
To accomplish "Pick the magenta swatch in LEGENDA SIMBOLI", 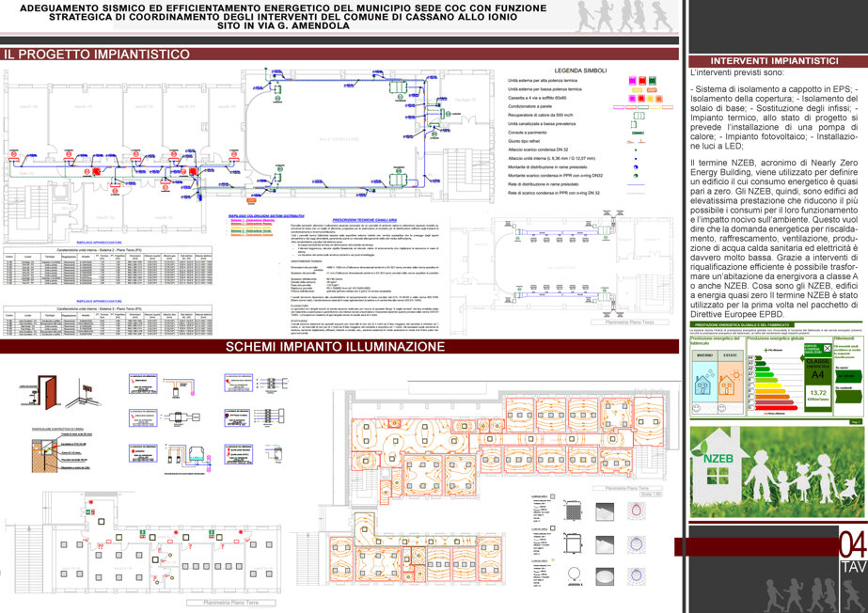I will click(632, 81).
